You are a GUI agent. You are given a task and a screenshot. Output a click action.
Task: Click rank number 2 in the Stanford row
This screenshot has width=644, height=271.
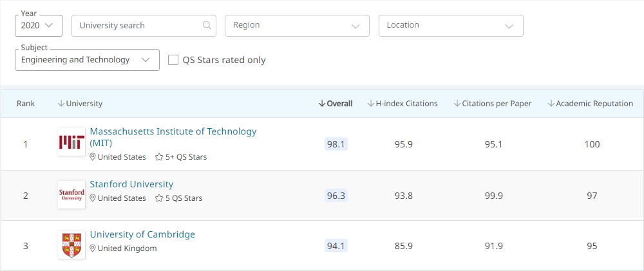pyautogui.click(x=26, y=196)
